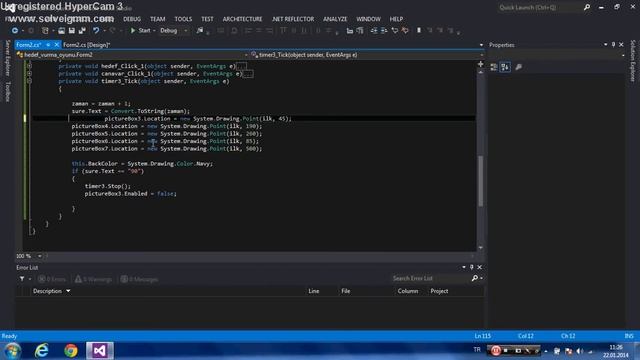
Task: Switch Properties panel to Categorized view
Action: (x=494, y=67)
